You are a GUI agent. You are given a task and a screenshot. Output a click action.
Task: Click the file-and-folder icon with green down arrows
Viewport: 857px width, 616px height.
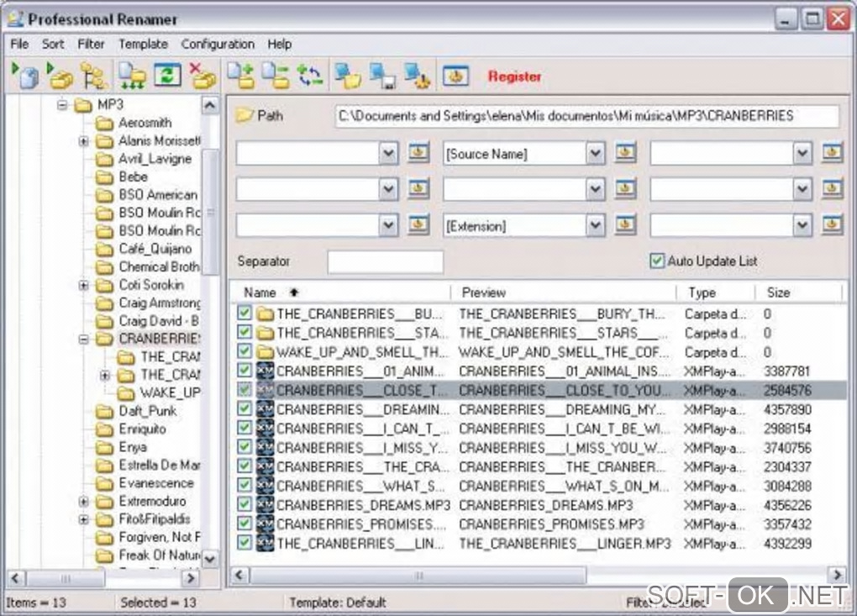(x=132, y=76)
